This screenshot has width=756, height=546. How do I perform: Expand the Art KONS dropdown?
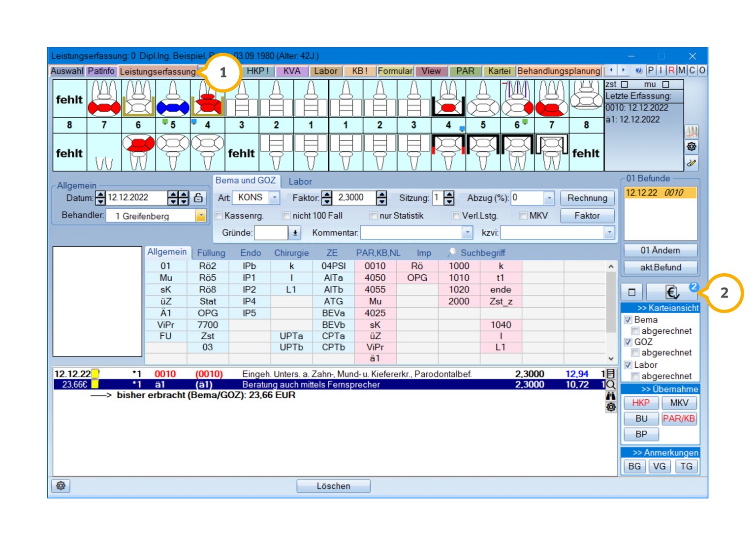click(x=275, y=198)
